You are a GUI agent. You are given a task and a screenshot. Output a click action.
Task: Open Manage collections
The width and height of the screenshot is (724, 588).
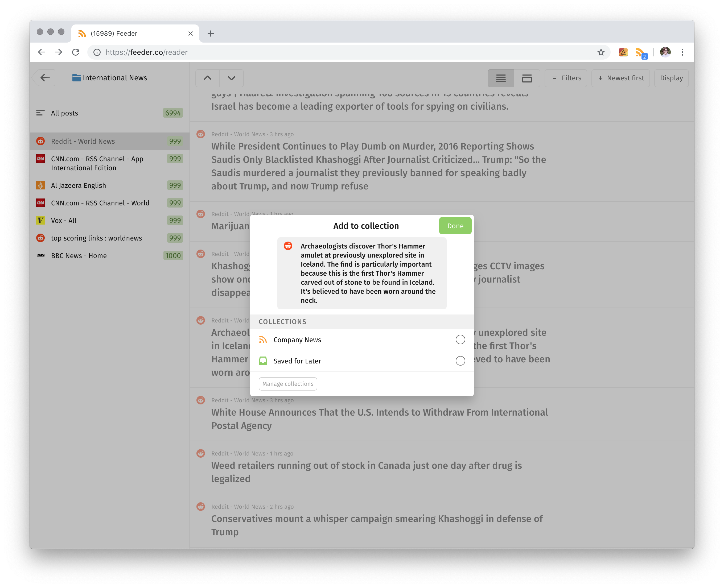(288, 384)
